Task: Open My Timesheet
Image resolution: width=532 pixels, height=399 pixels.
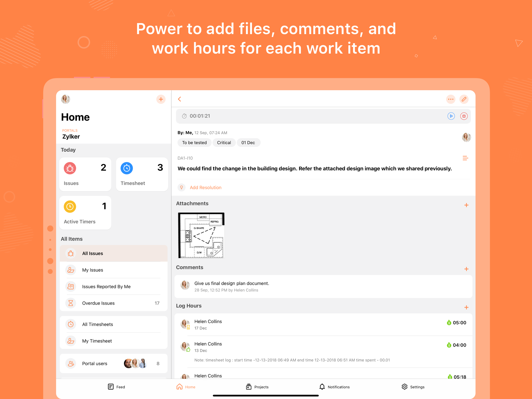Action: (114, 341)
